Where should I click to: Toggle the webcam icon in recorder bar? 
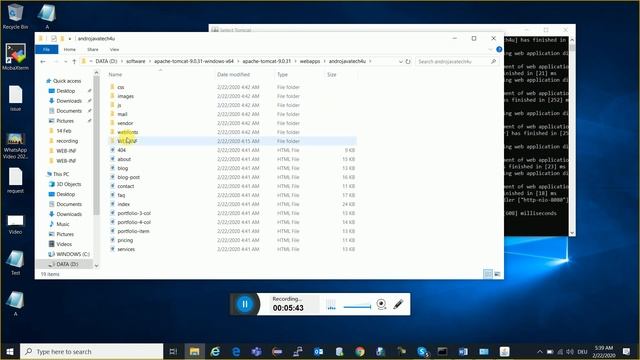point(381,304)
